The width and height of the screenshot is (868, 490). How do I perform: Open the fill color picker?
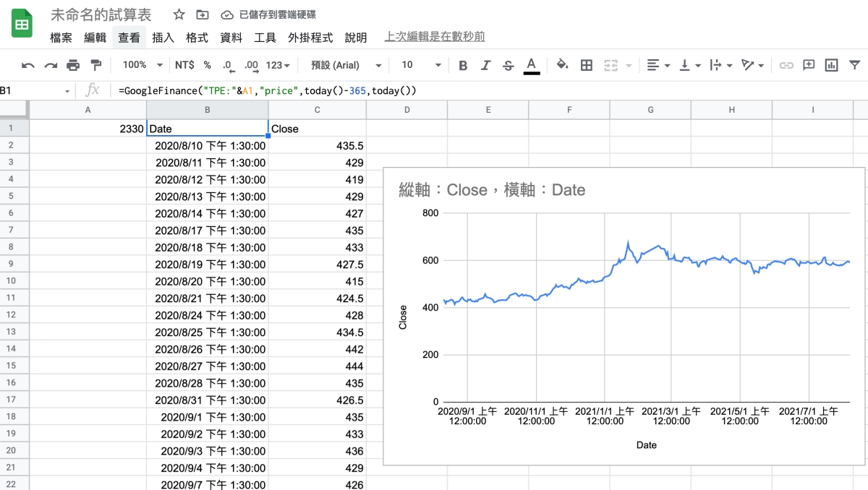point(561,65)
